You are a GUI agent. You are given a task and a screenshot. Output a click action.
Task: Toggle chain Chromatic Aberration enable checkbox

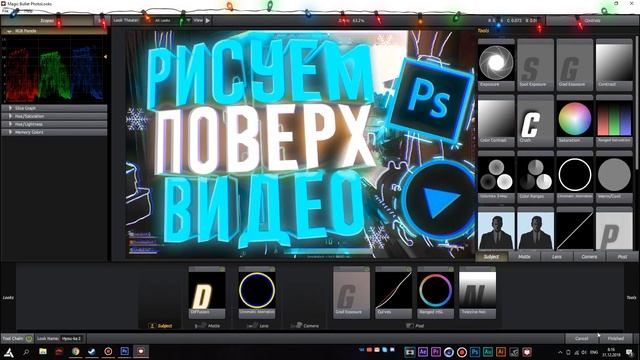[272, 269]
